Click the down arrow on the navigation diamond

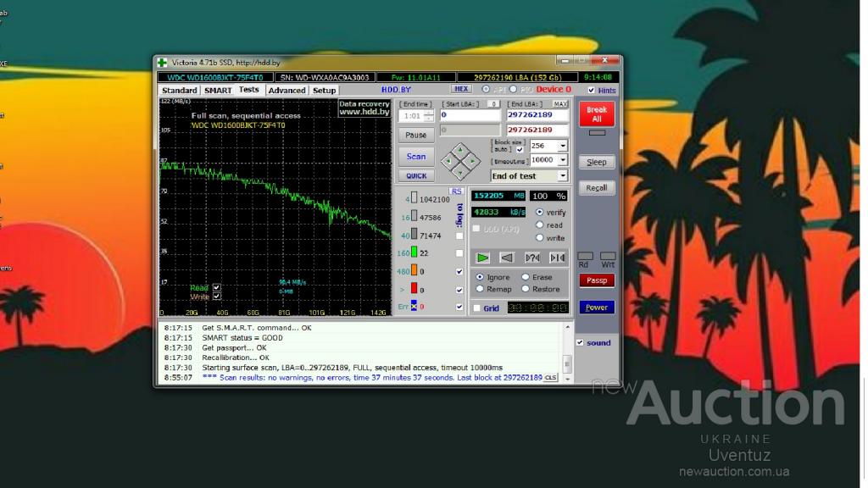pyautogui.click(x=460, y=173)
